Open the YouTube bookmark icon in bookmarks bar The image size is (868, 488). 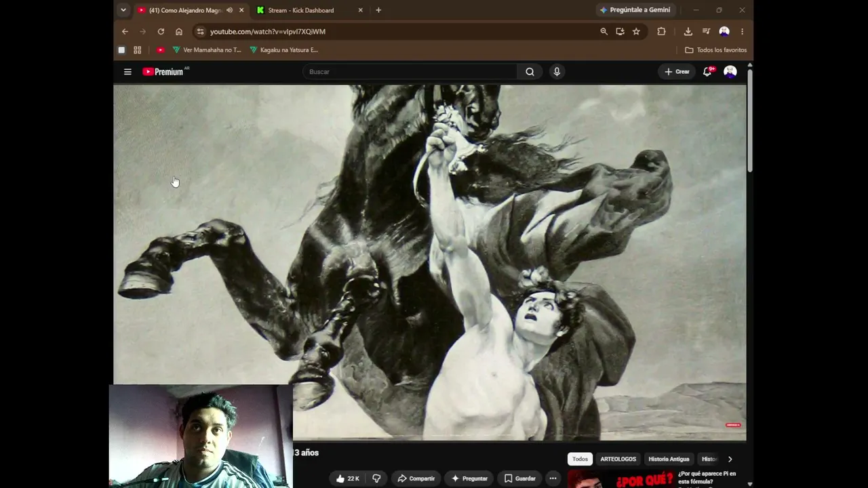click(x=161, y=49)
